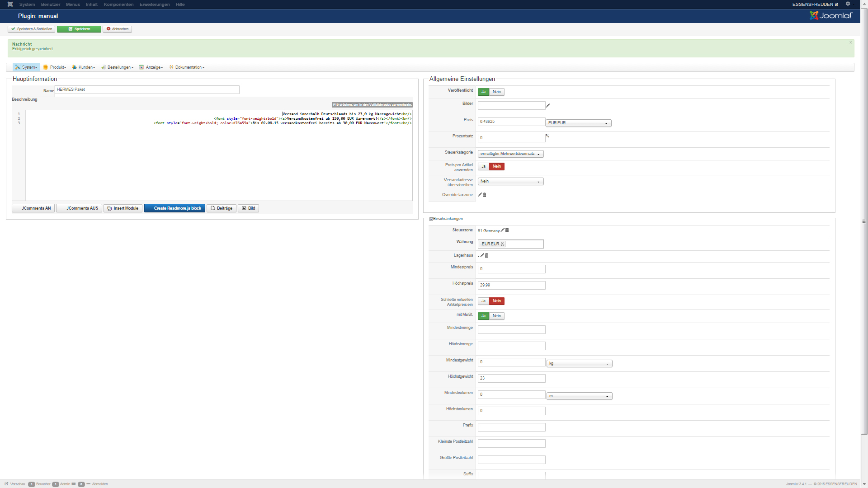
Task: Open the Mindestgewicht kg unit dropdown
Action: coord(579,364)
